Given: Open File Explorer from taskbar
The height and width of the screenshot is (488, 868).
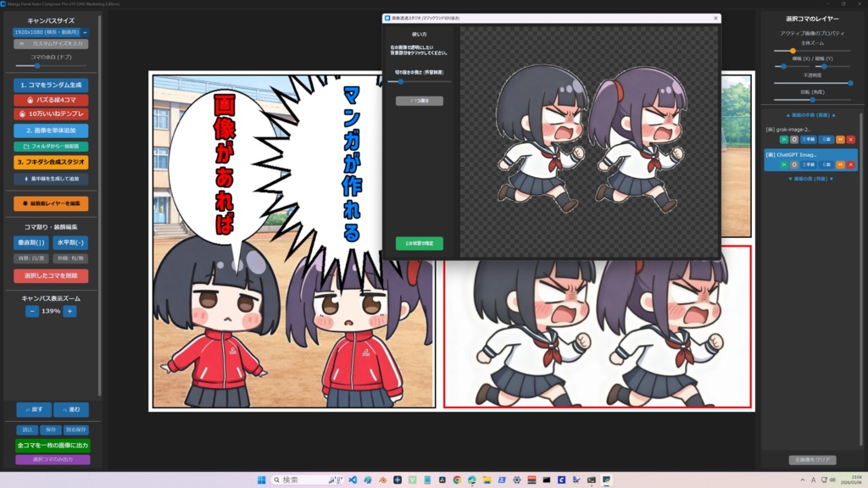Looking at the screenshot, I should [x=487, y=480].
